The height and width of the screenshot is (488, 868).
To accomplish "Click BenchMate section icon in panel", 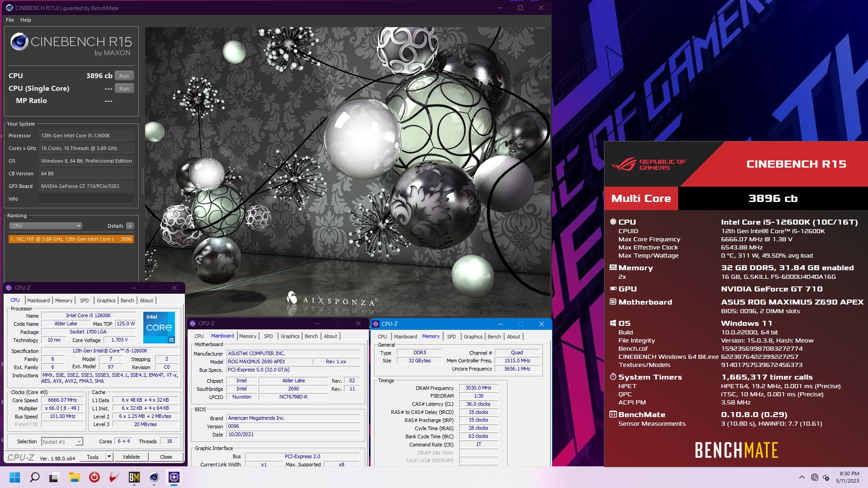I will click(613, 414).
